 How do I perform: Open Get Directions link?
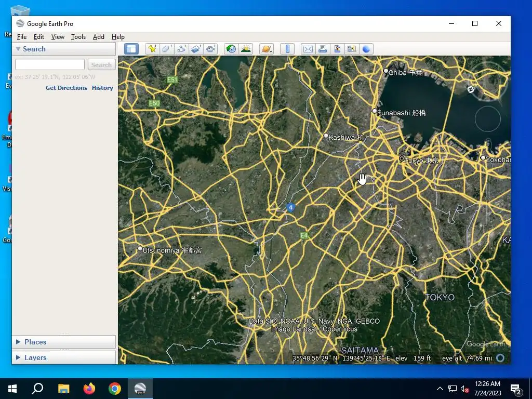[66, 87]
